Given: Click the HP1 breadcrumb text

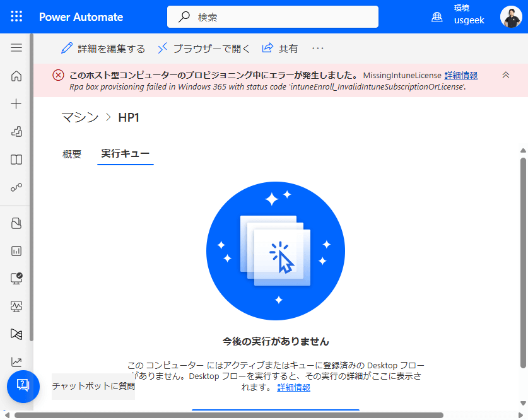Looking at the screenshot, I should [x=128, y=117].
